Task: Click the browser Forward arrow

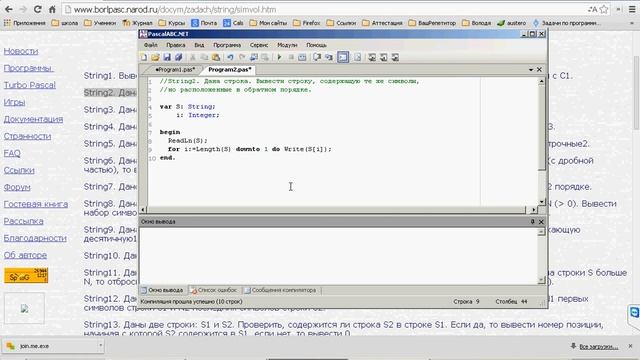Action: [x=23, y=9]
